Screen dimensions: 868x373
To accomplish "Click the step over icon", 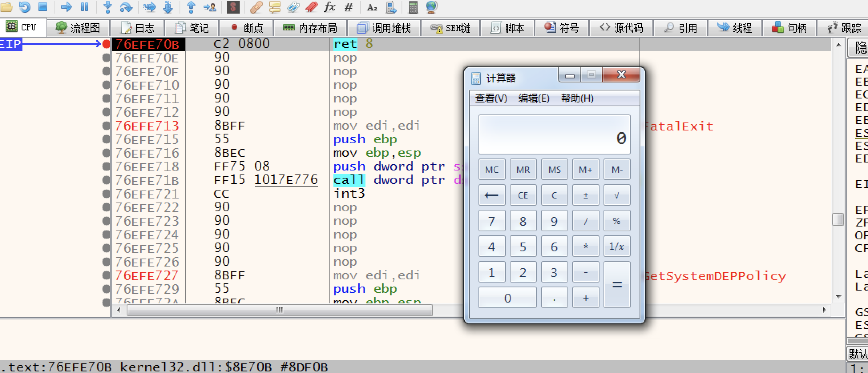I will [x=126, y=7].
